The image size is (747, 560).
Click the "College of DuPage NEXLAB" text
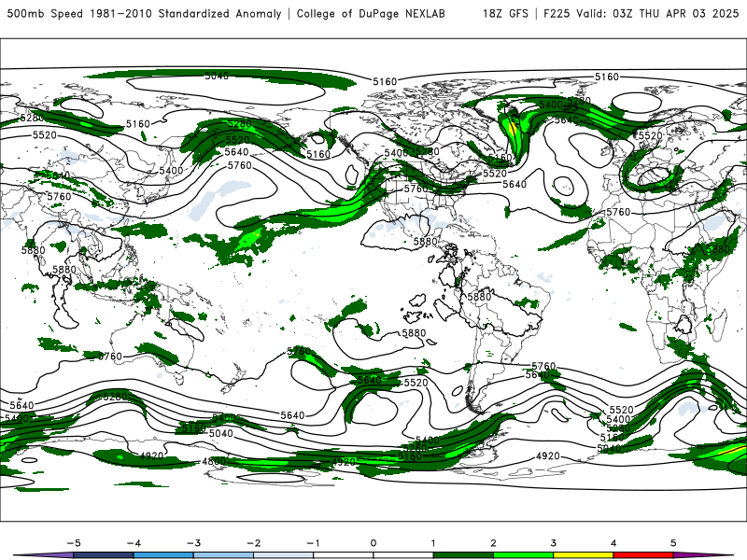tap(371, 13)
